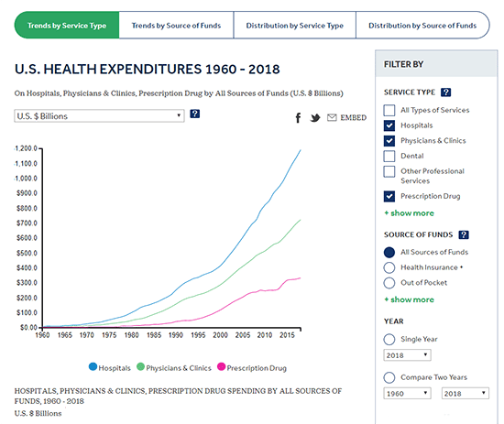Screen dimensions: 504x424
Task: Share chart on Facebook icon
Action: pos(298,118)
